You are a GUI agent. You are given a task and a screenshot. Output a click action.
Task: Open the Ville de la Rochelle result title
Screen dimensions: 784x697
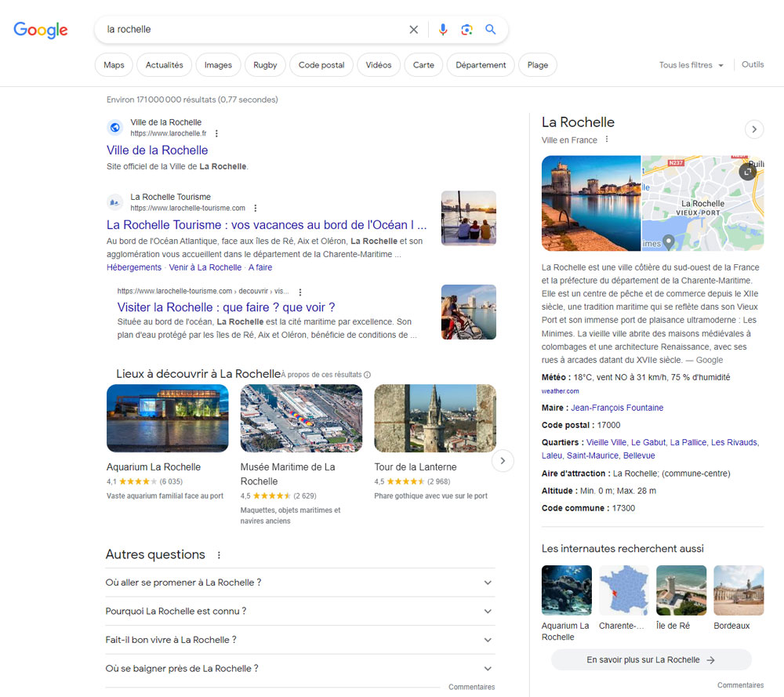(157, 151)
